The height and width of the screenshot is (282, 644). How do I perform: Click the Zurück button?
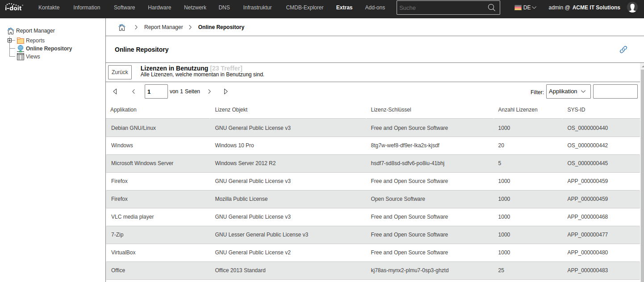coord(120,72)
